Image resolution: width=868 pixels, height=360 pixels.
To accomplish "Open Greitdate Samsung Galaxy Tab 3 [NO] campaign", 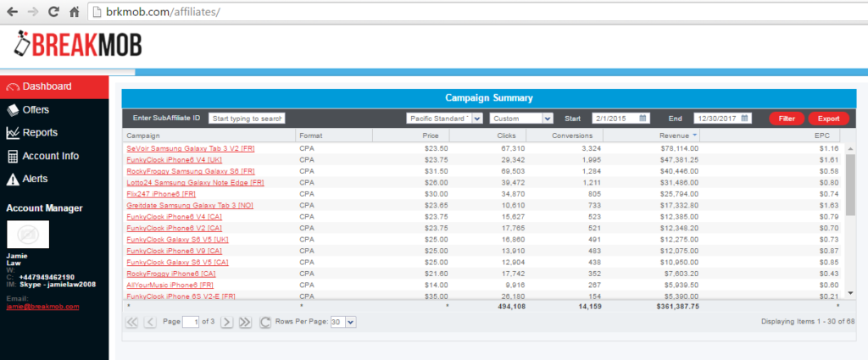I will 190,205.
